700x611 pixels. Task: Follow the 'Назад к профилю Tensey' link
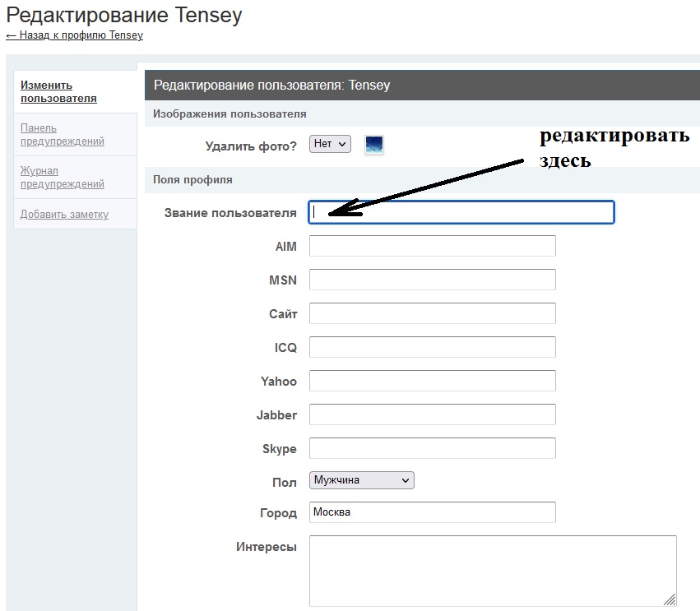point(75,35)
